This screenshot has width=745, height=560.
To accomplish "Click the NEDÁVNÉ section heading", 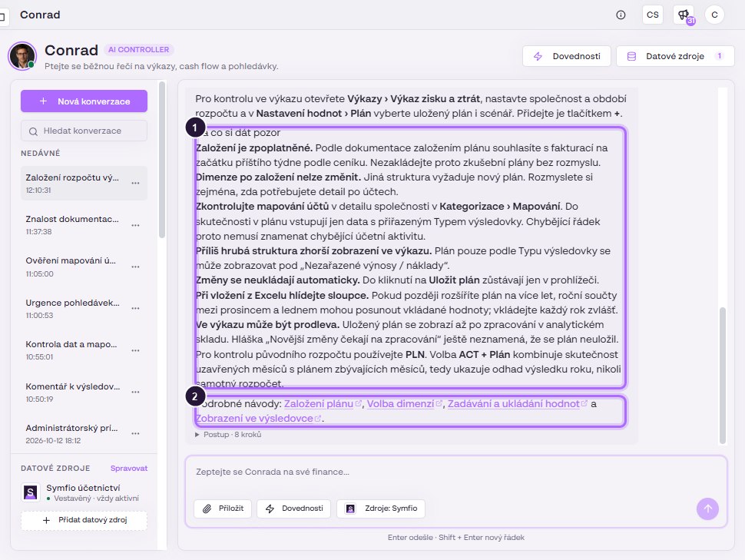I will (41, 153).
